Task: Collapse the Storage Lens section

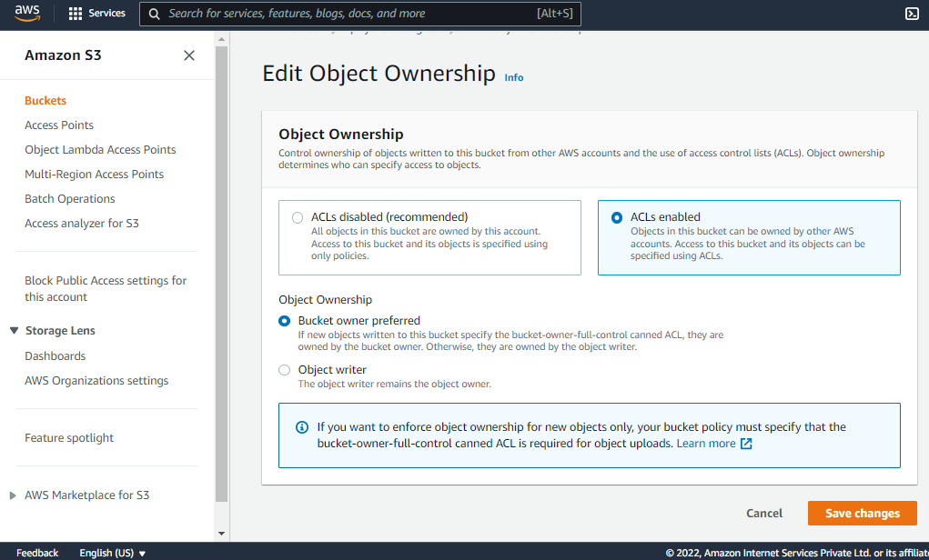Action: point(14,331)
